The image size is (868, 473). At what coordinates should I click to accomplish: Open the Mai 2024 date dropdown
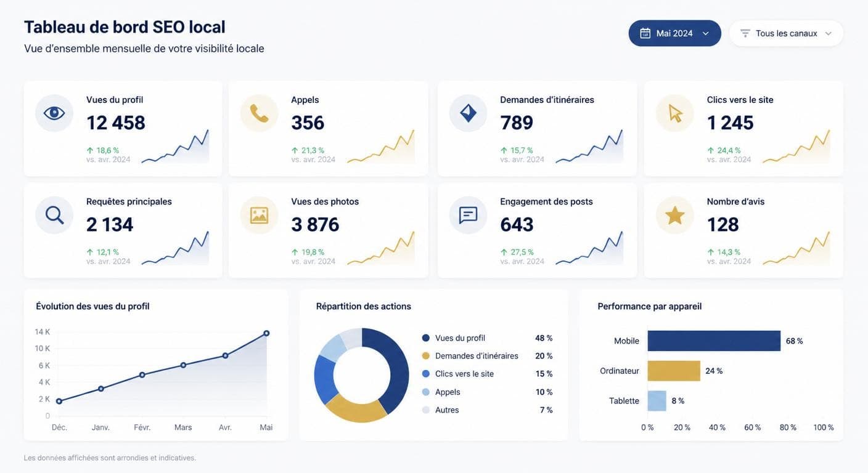click(x=675, y=33)
